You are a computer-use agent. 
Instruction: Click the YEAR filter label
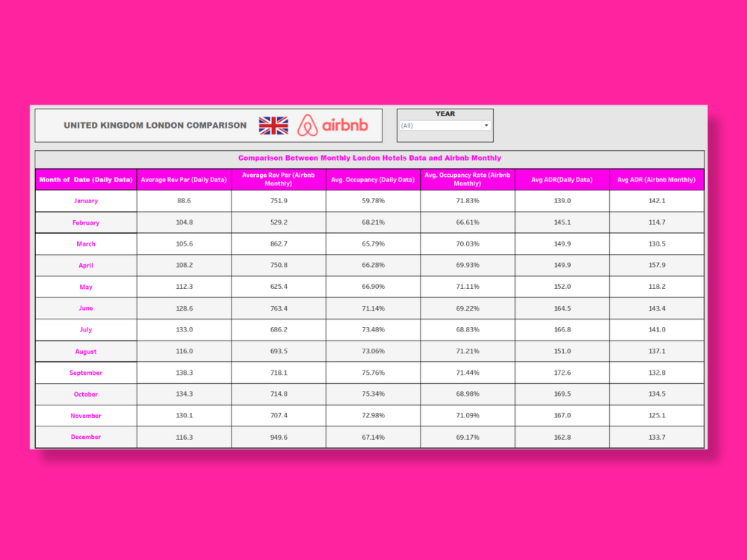[x=445, y=113]
